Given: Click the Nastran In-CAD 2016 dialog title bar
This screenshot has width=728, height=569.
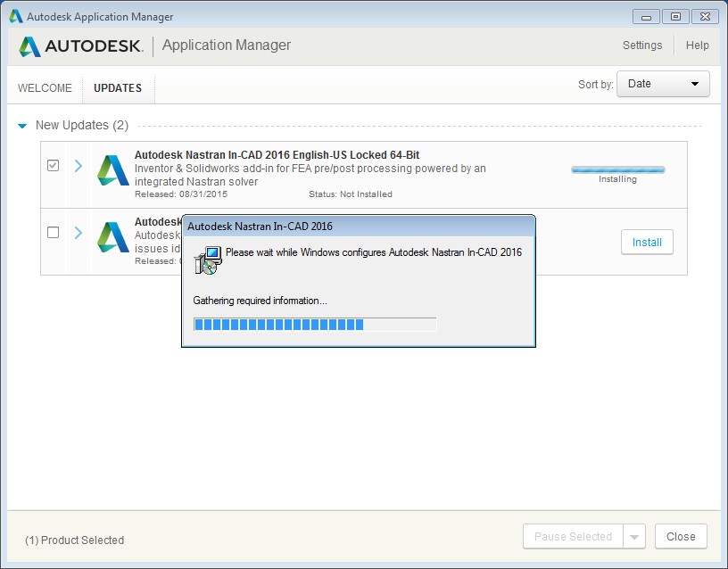Looking at the screenshot, I should click(359, 227).
